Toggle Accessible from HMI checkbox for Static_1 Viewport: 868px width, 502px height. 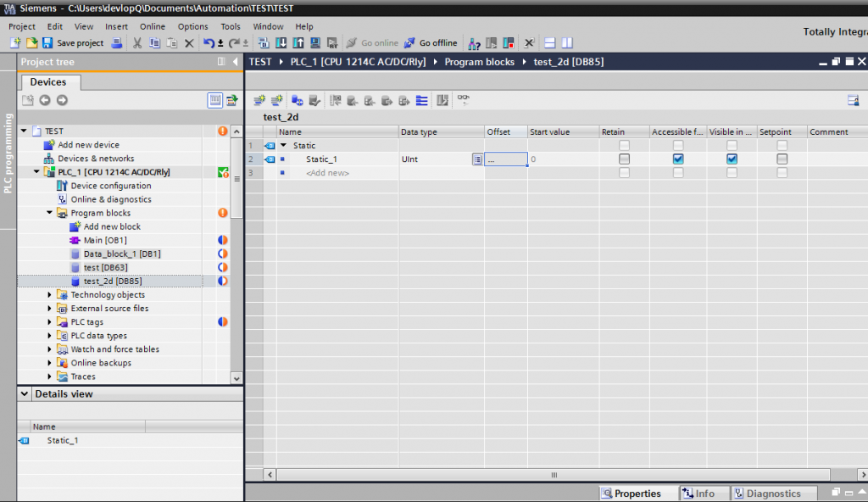(x=677, y=159)
